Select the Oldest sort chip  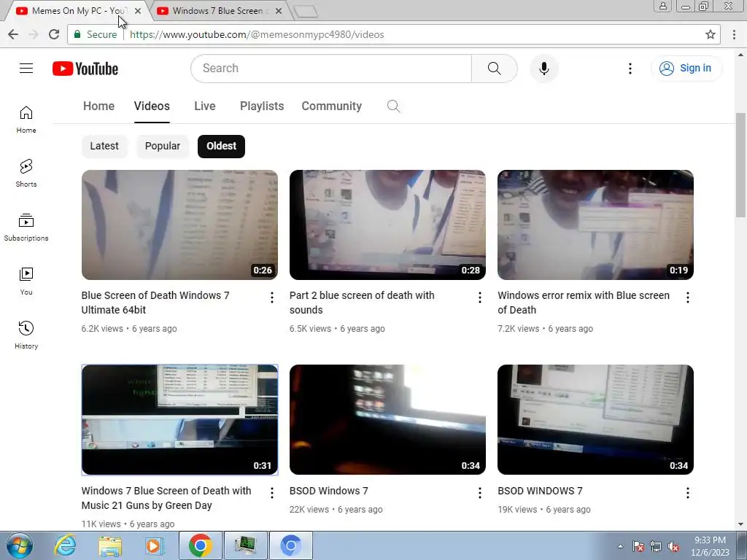click(221, 146)
